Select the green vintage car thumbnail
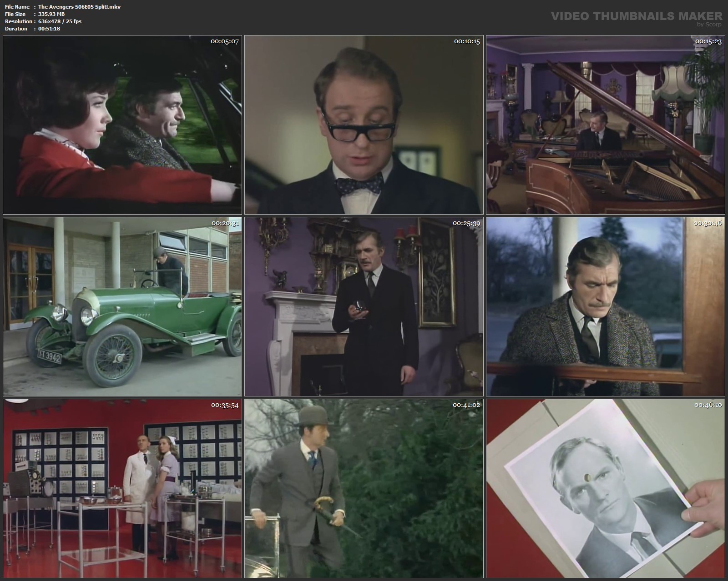Viewport: 728px width, 581px height. click(122, 306)
